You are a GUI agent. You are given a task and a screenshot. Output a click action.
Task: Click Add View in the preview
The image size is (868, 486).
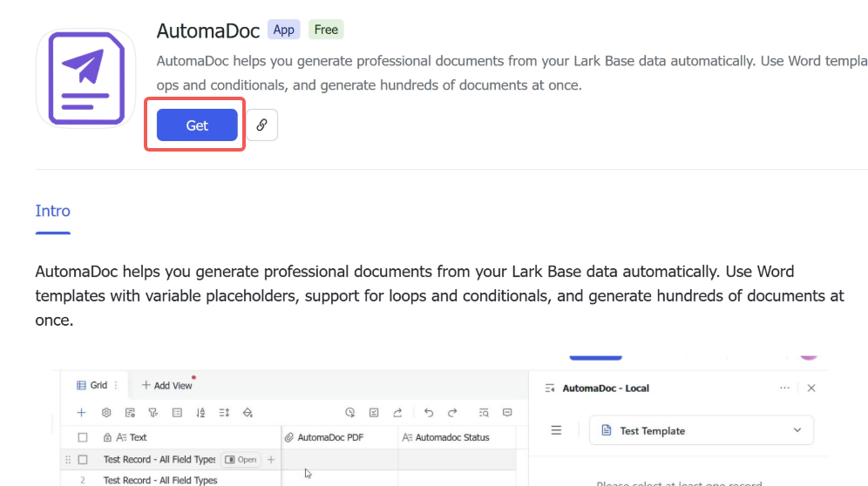click(x=166, y=385)
